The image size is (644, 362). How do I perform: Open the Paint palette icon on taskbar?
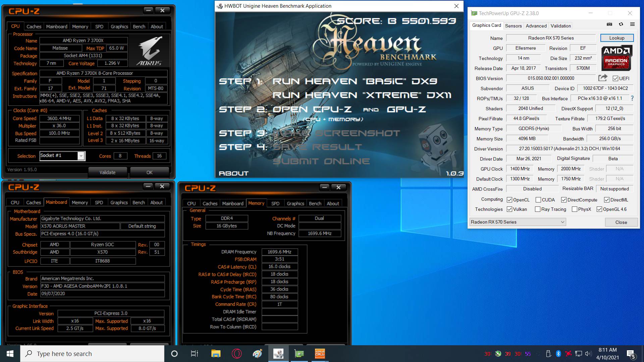click(x=257, y=354)
